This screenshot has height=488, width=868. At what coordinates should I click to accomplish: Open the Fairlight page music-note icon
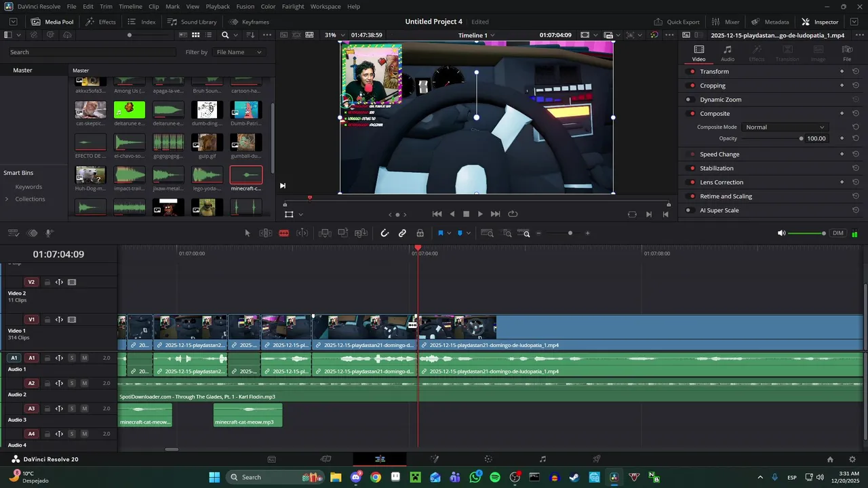click(542, 460)
